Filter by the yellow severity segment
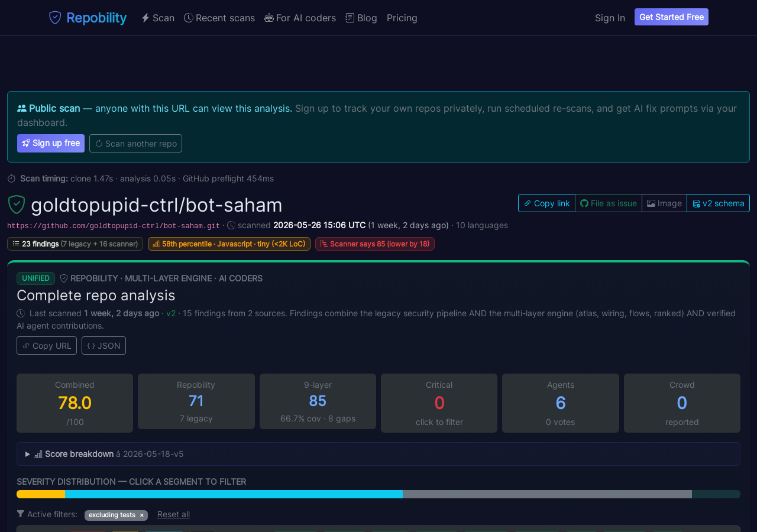The image size is (757, 532). point(41,494)
